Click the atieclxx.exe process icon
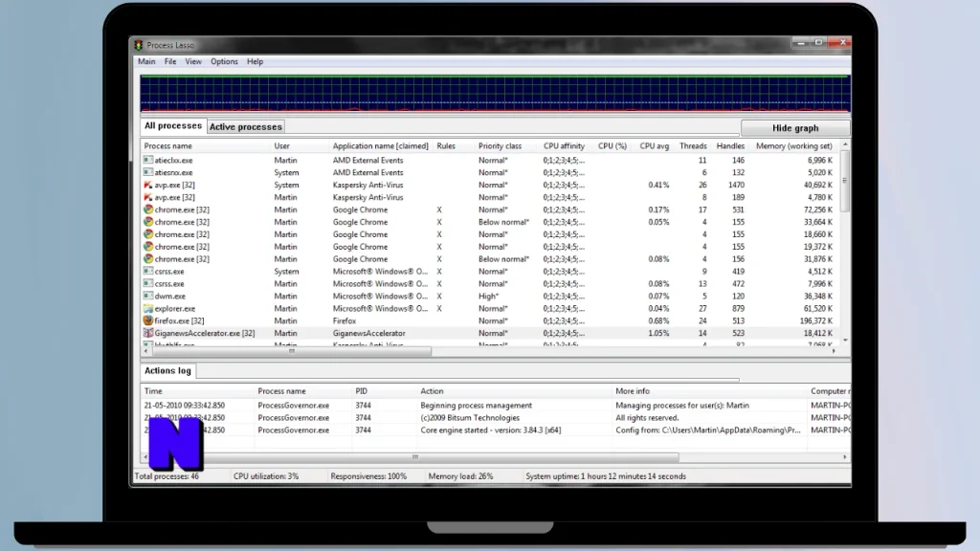 148,160
